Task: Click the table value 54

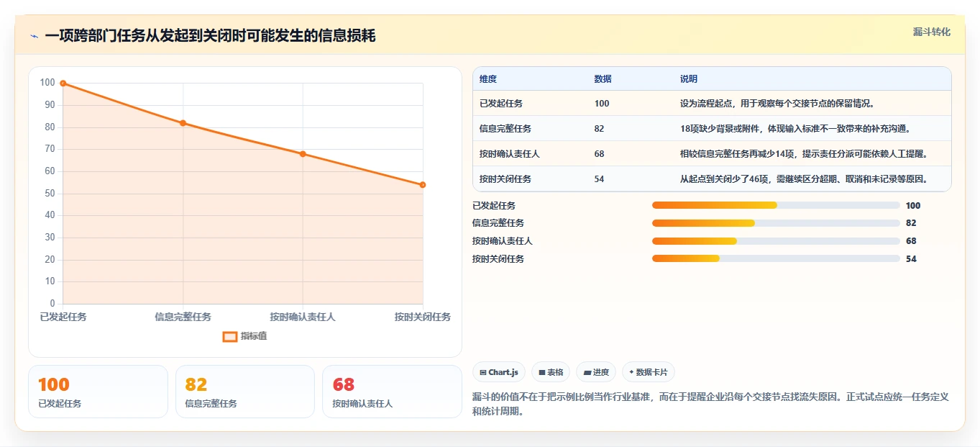Action: point(600,179)
